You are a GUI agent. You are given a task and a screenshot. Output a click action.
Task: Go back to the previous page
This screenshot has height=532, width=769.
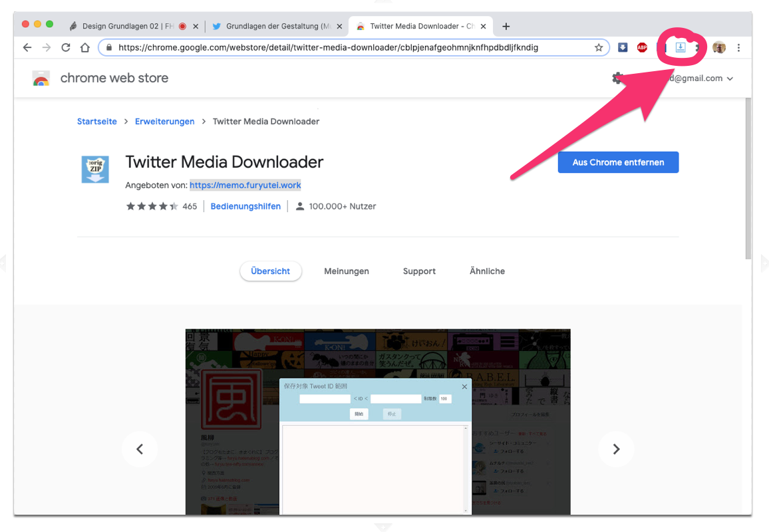point(27,47)
